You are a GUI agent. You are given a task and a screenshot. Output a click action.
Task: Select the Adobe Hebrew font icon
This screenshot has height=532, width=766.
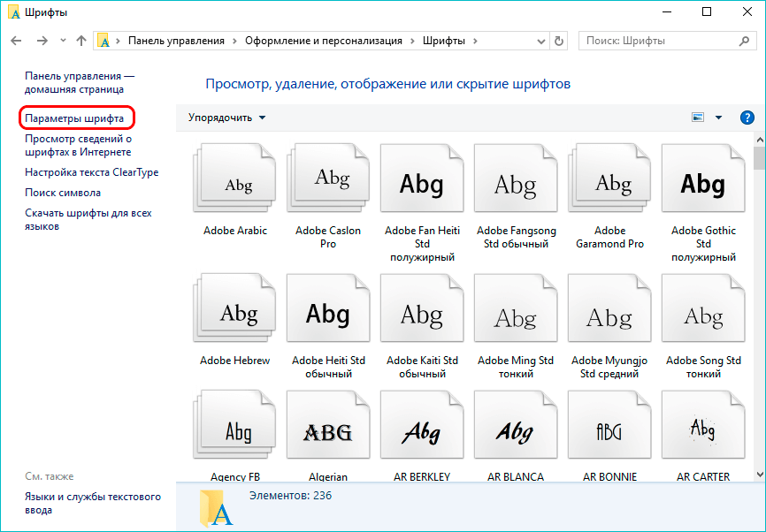point(234,308)
